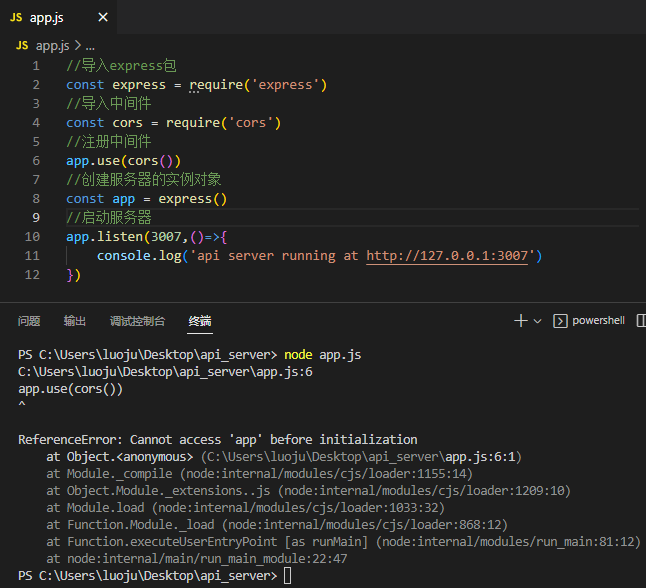Create a new terminal with plus icon
Image resolution: width=646 pixels, height=588 pixels.
pos(521,321)
